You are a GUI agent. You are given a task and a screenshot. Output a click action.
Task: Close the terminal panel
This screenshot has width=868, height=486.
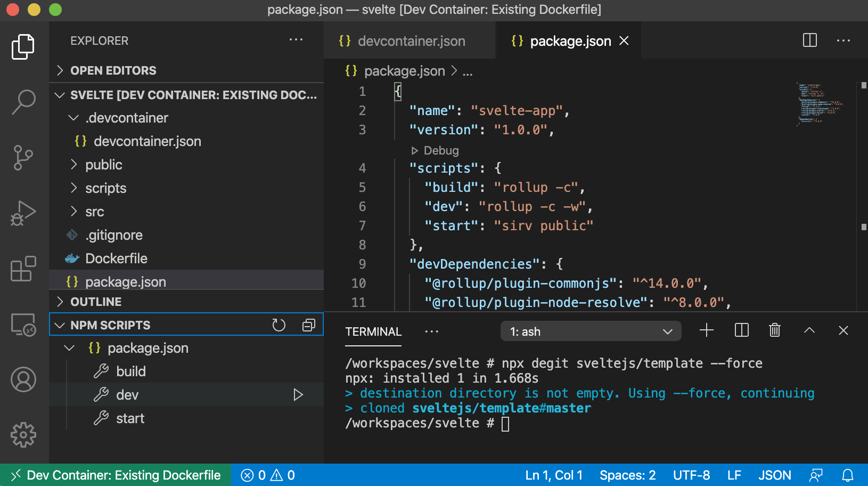[x=844, y=330]
